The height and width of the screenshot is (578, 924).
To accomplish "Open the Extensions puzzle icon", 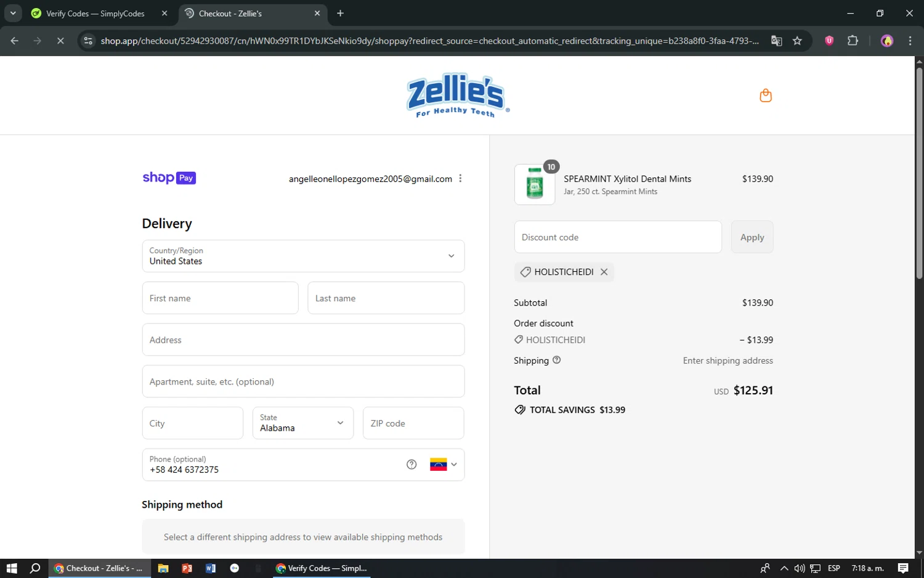I will [x=853, y=41].
